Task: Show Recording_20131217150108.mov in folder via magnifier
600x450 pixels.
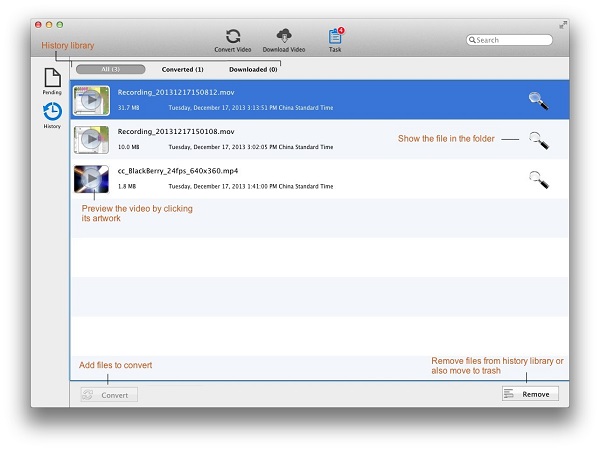Action: 538,140
